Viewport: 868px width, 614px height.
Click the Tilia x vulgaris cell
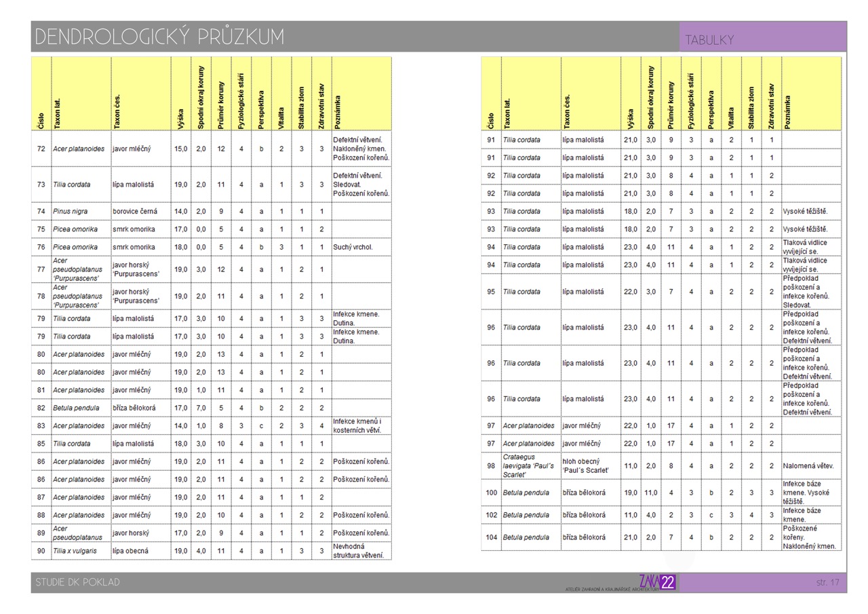click(x=81, y=551)
